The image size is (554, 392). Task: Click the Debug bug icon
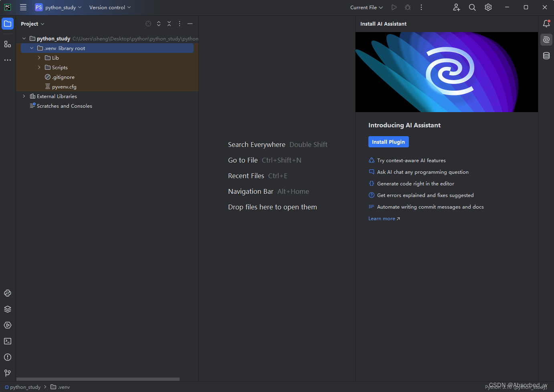pyautogui.click(x=408, y=7)
